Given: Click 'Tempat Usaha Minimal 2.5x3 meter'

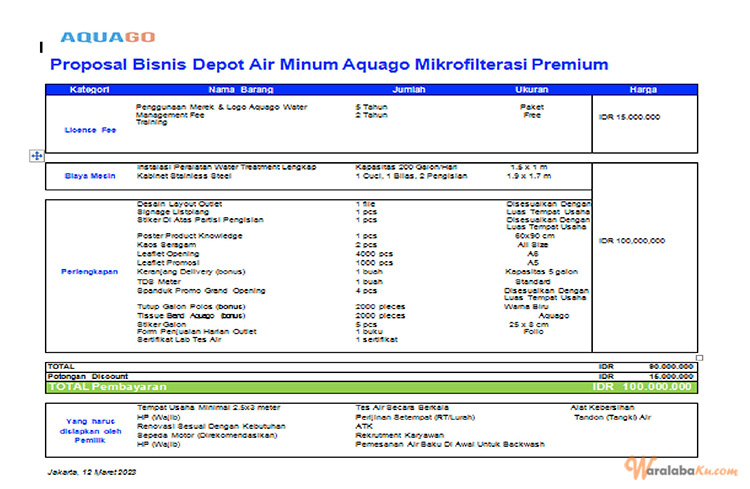Looking at the screenshot, I should tap(209, 408).
